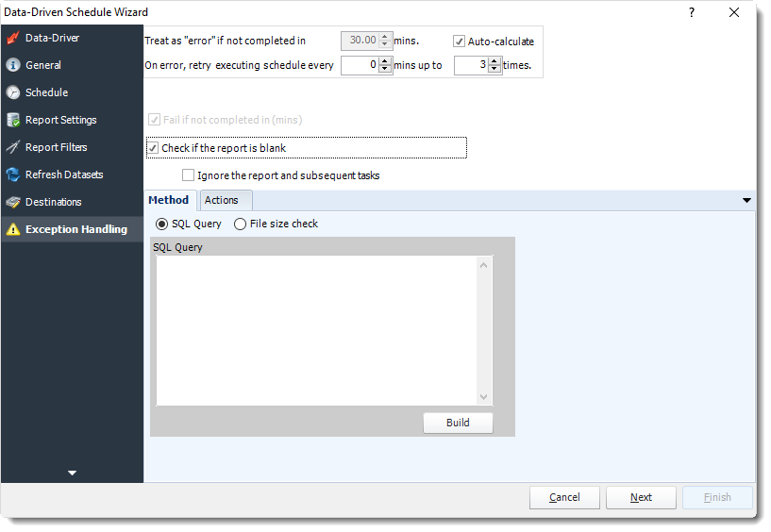Click the Build button
Screen dimensions: 771x532
click(x=458, y=423)
